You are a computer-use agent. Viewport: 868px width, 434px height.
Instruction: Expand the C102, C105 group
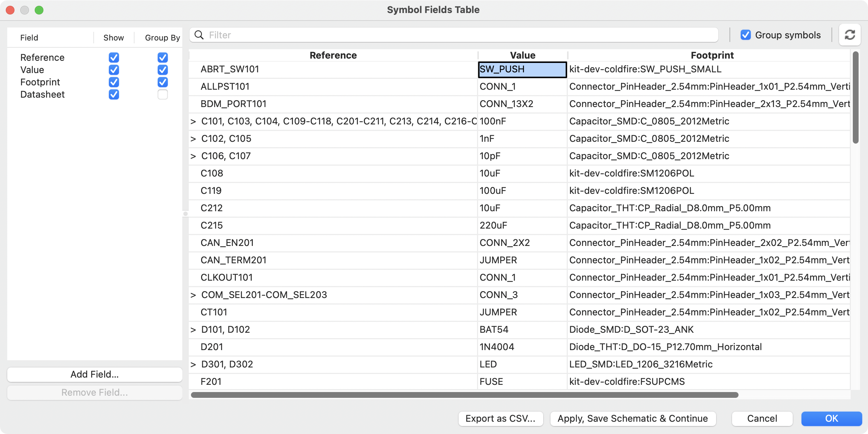pos(194,139)
